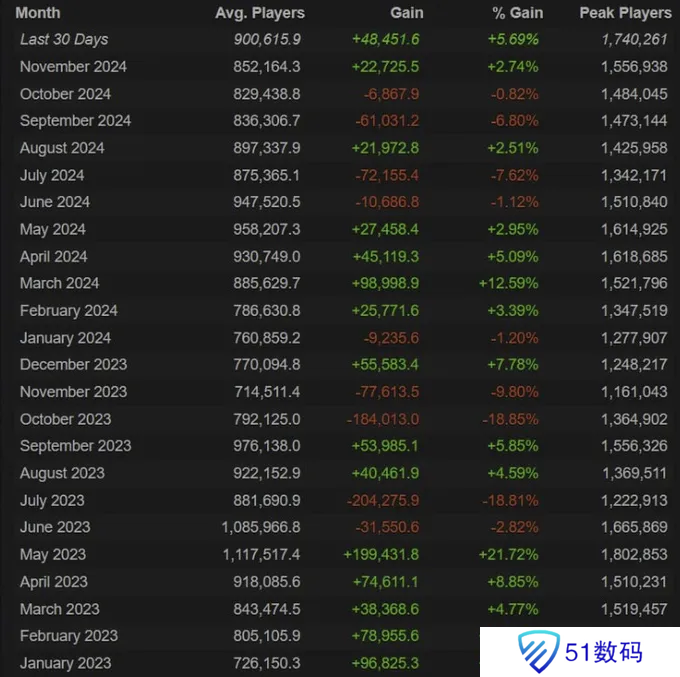Click the 51数码 shield logo icon
This screenshot has width=680, height=677.
coord(537,652)
